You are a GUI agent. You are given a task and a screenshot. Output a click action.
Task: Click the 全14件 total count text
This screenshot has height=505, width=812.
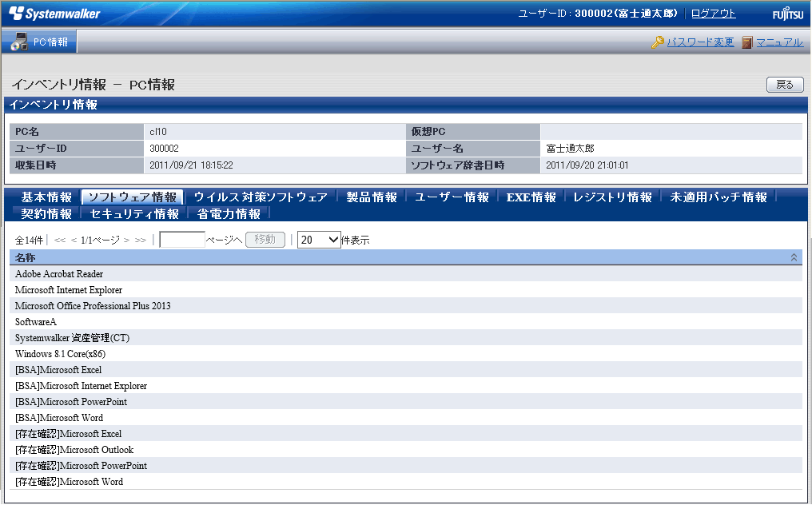(x=29, y=241)
